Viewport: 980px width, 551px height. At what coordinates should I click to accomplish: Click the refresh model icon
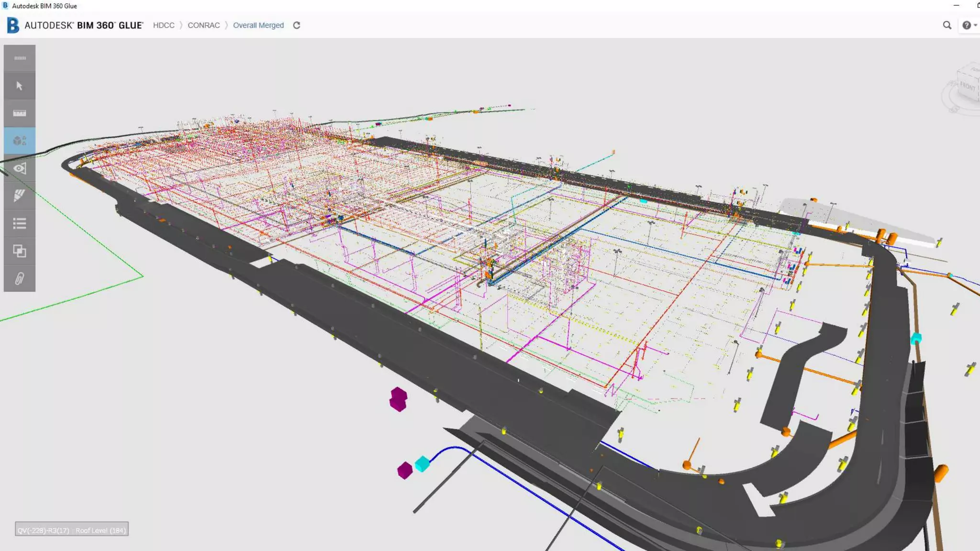click(x=297, y=25)
